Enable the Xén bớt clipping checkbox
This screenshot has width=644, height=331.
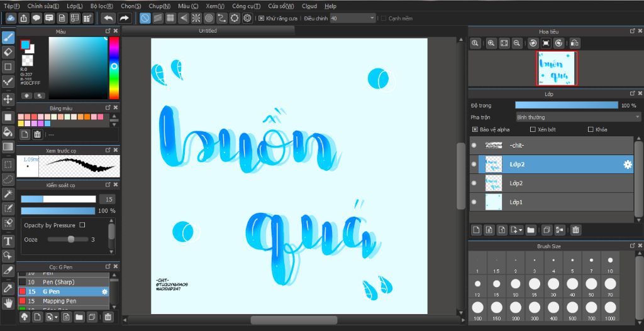pyautogui.click(x=533, y=129)
